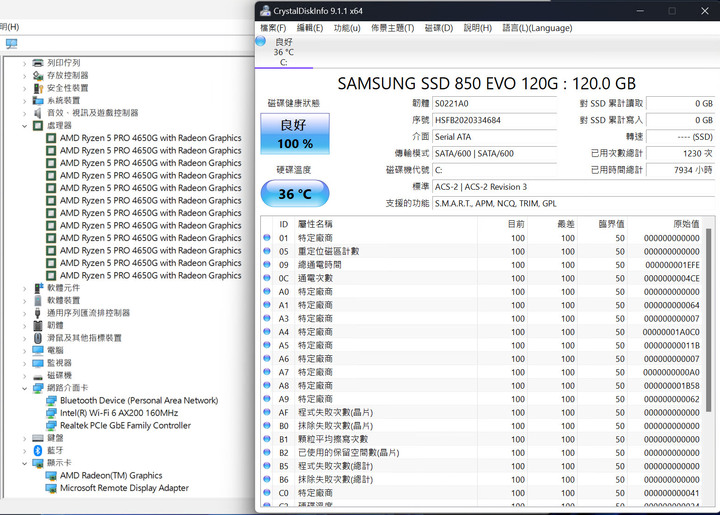This screenshot has height=515, width=720.
Task: Open the 佈景主題(T) theme menu
Action: 393,28
